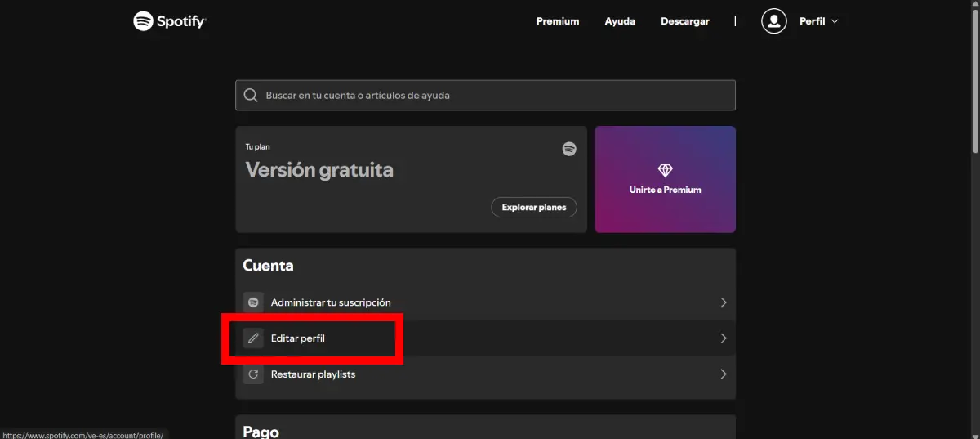
Task: Focus the Buscar en tu cuenta search field
Action: click(490, 96)
